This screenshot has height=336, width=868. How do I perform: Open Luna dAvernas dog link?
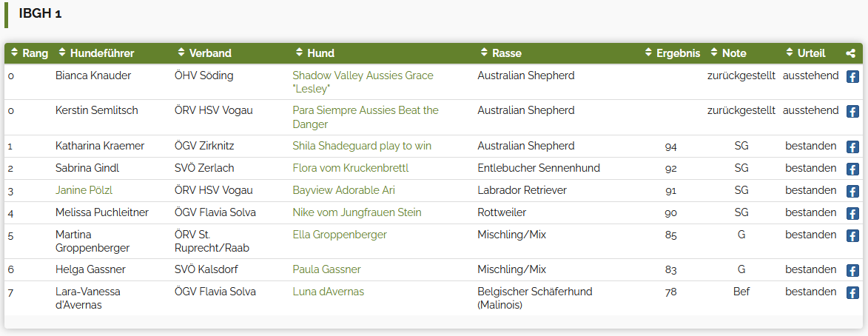(x=329, y=292)
